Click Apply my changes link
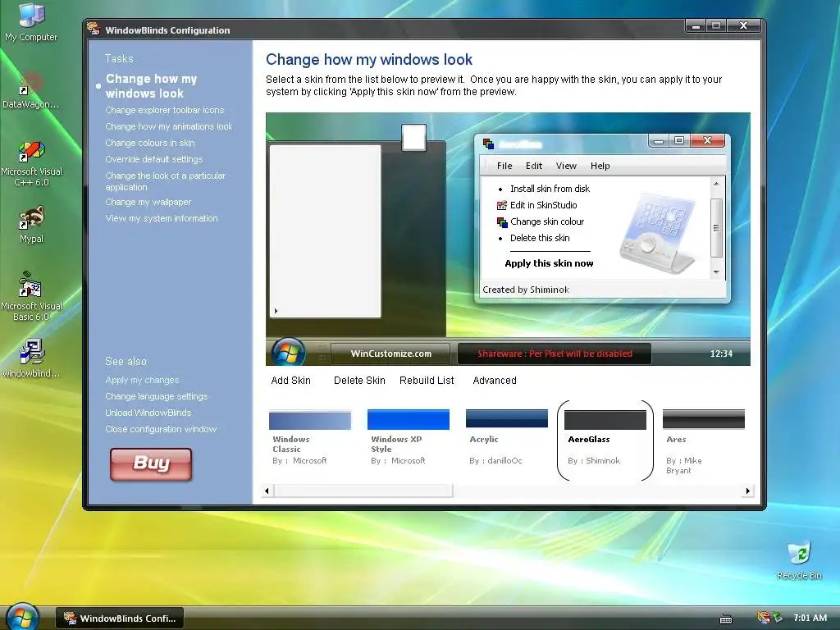The image size is (840, 630). pyautogui.click(x=142, y=381)
